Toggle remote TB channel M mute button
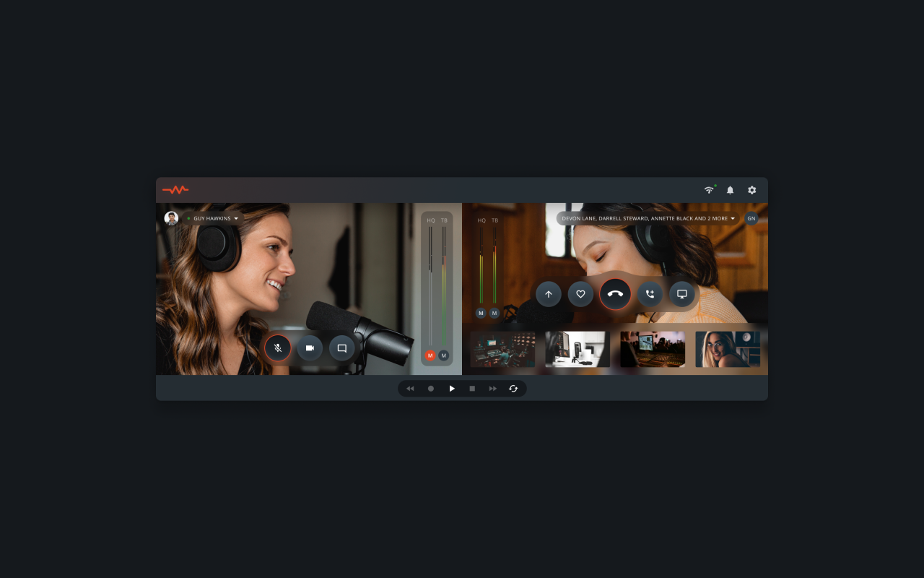This screenshot has height=578, width=924. coord(494,313)
